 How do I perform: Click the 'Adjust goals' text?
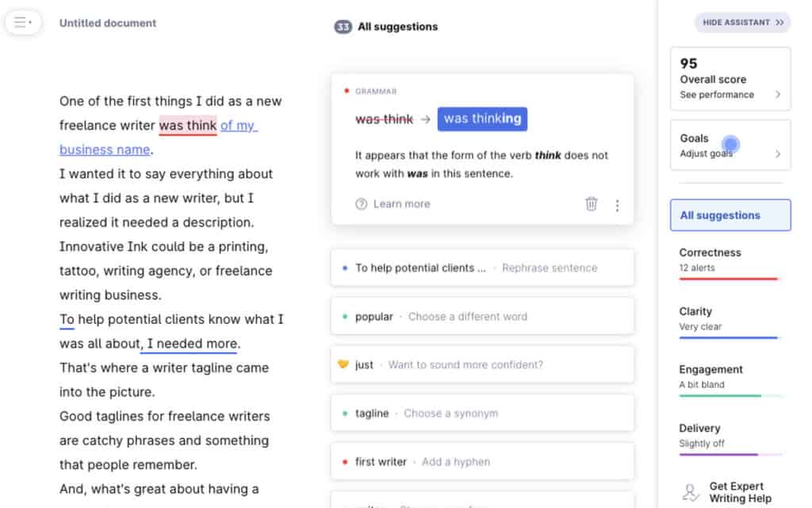(x=706, y=153)
